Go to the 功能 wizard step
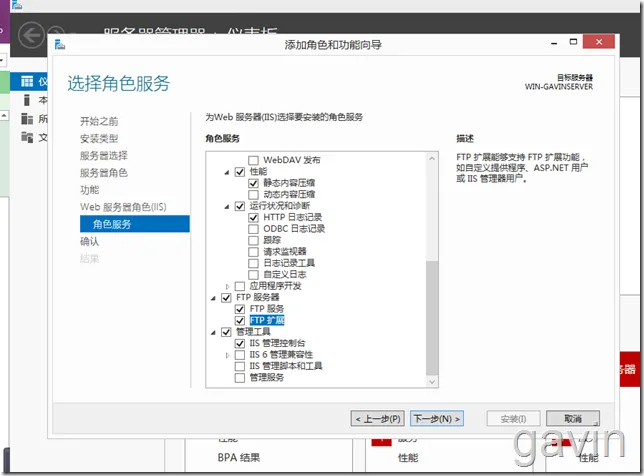The height and width of the screenshot is (476, 644). click(x=90, y=190)
